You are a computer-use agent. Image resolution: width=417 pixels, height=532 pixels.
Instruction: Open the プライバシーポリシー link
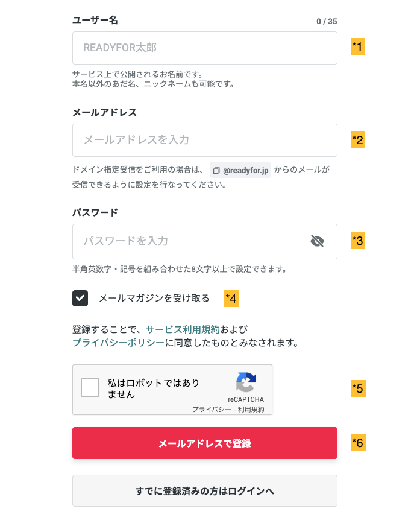pyautogui.click(x=118, y=343)
